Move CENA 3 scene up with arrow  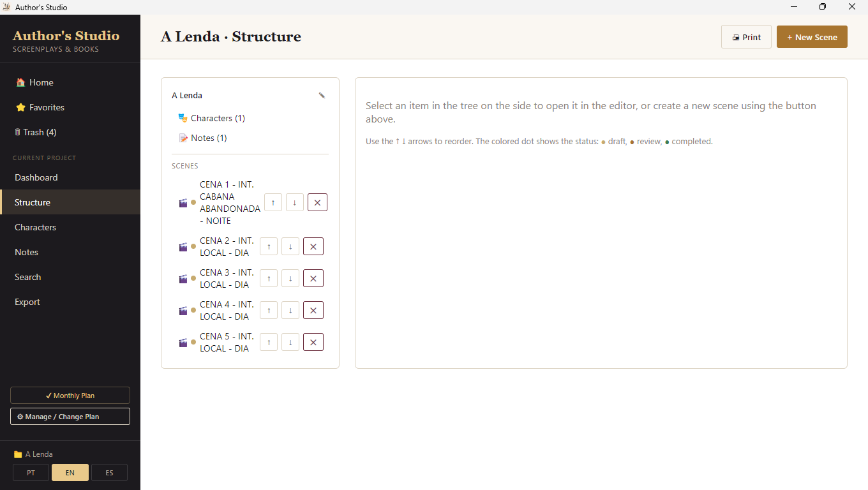click(x=269, y=279)
